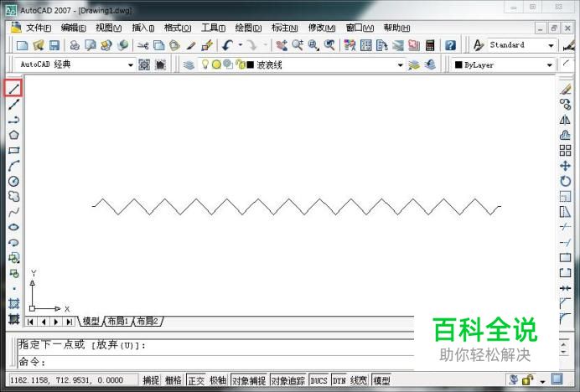Open the Help question mark icon
This screenshot has height=392, width=580.
(450, 45)
